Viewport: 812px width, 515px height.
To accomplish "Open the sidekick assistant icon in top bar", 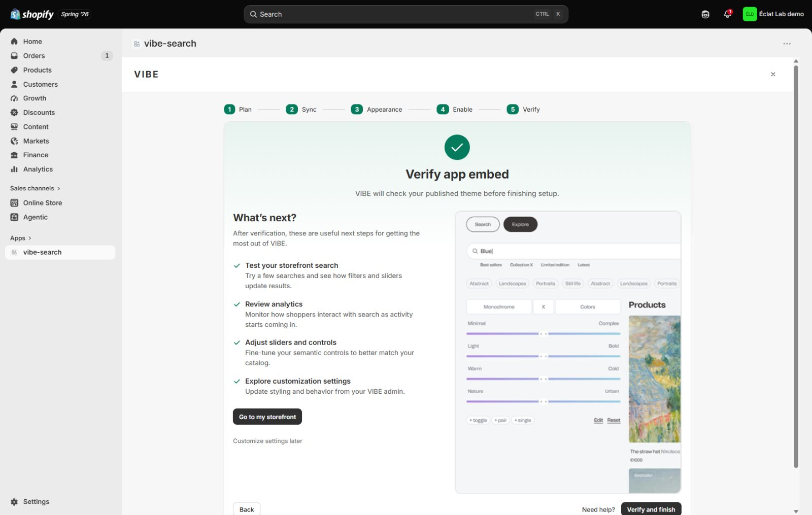I will (x=705, y=14).
